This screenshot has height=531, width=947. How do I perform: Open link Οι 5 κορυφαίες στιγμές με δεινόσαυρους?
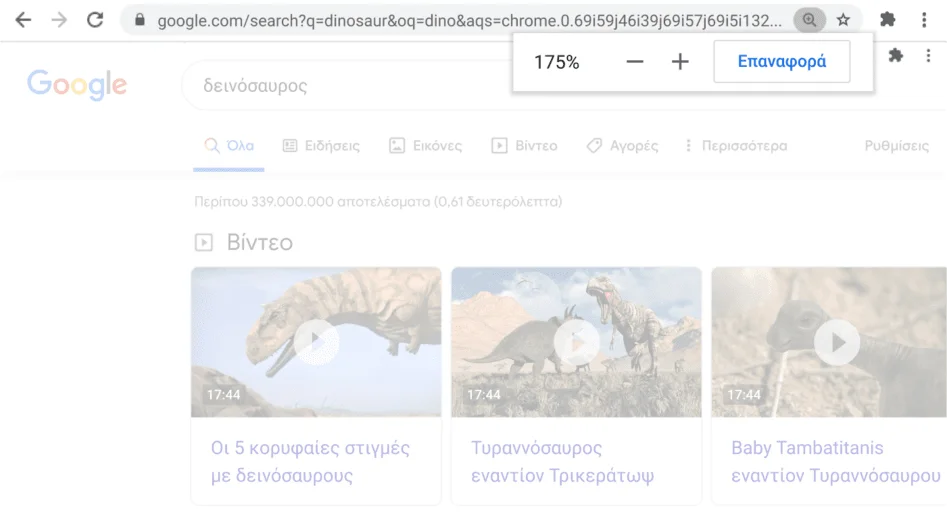click(x=310, y=462)
